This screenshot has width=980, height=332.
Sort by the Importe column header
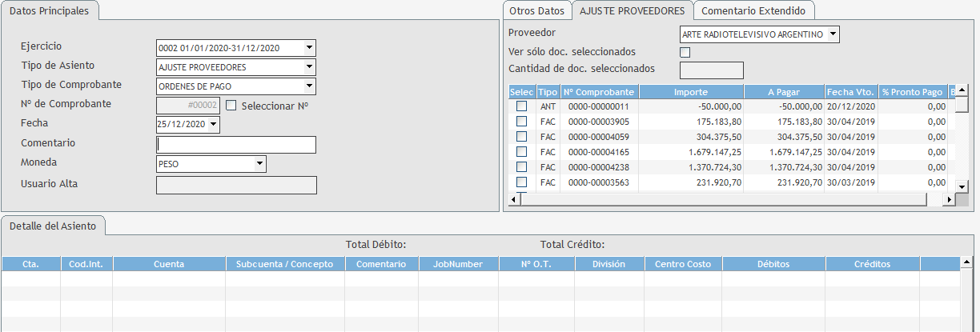[691, 92]
